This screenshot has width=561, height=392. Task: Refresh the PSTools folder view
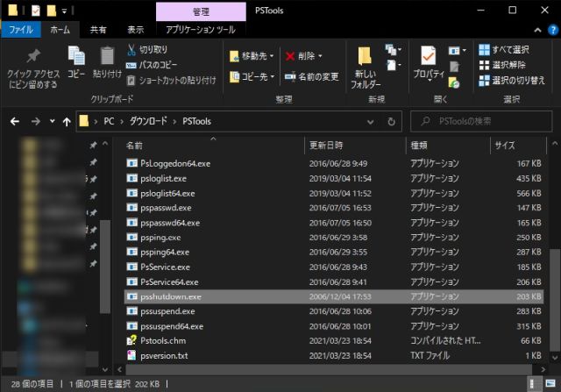click(x=392, y=122)
